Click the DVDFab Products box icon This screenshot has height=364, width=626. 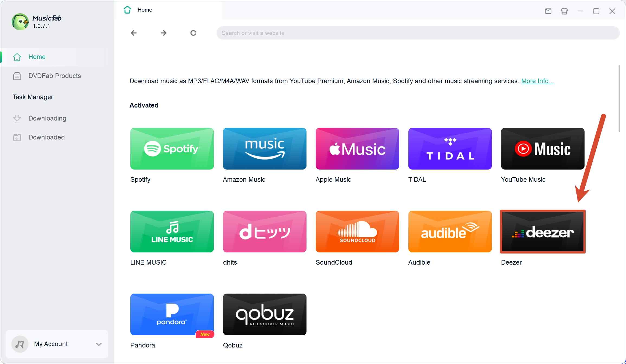click(17, 76)
